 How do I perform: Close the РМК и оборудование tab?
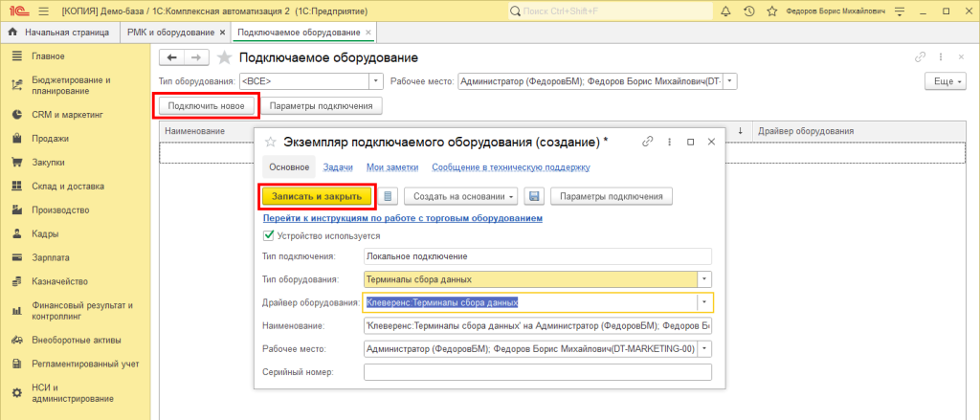tap(222, 32)
